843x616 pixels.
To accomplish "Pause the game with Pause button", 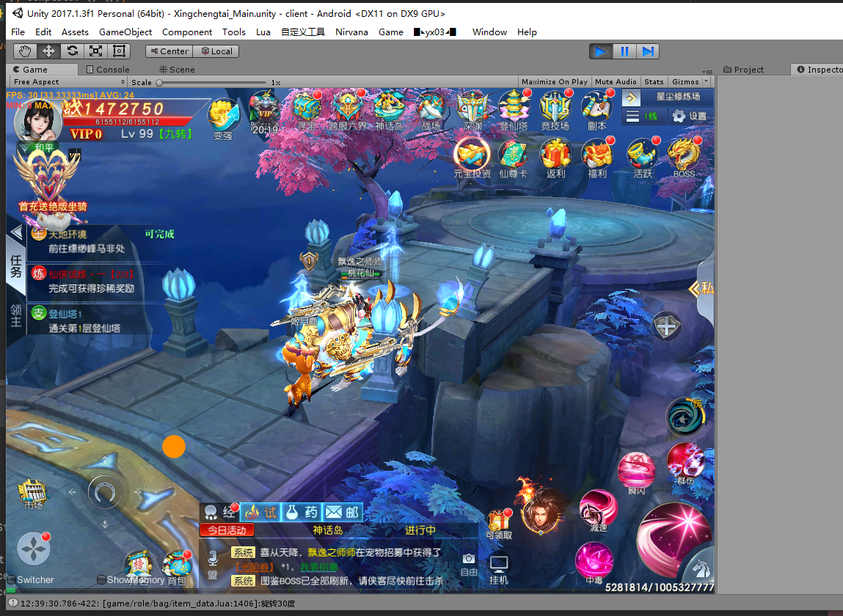I will tap(624, 51).
